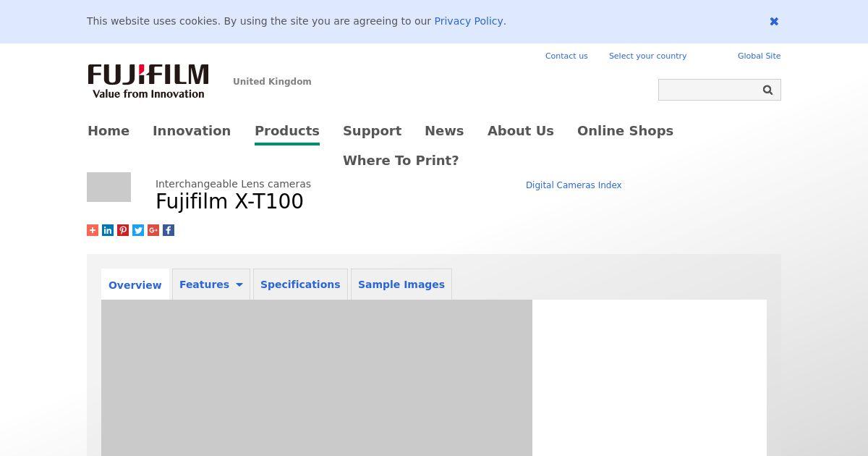Share the page on Facebook
Image resolution: width=868 pixels, height=456 pixels.
pyautogui.click(x=169, y=230)
